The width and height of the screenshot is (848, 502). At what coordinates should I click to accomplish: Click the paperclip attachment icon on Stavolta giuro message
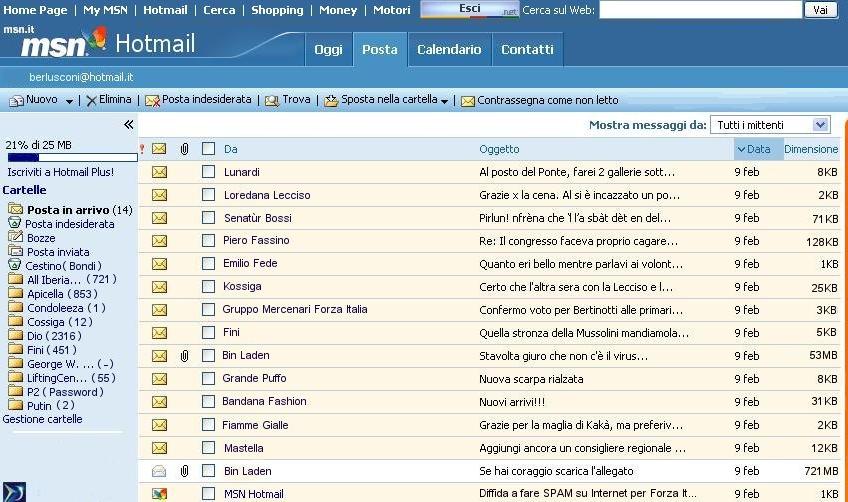(x=184, y=355)
